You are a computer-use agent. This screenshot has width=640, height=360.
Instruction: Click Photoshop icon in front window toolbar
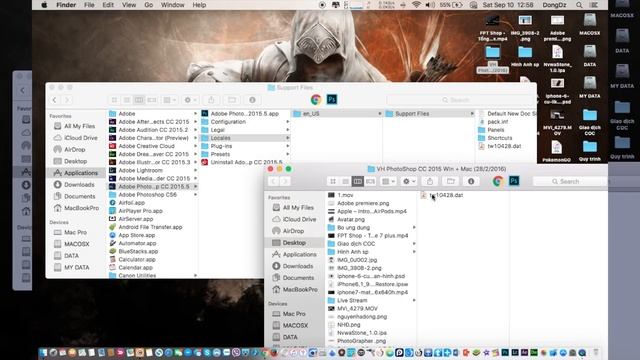[x=514, y=181]
